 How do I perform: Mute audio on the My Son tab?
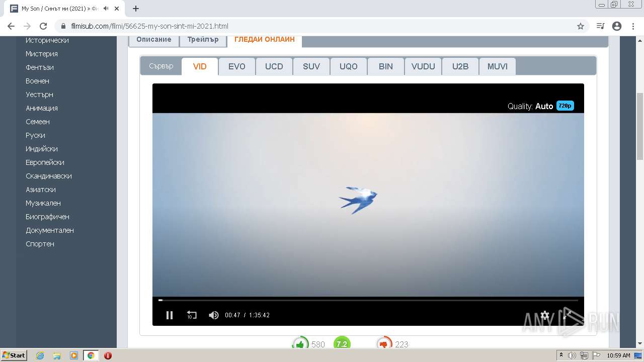106,9
